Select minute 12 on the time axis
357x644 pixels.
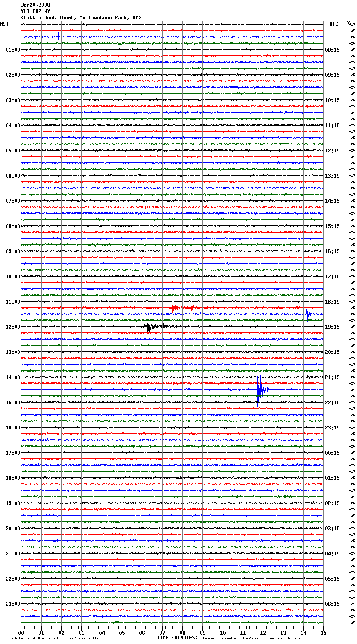click(263, 633)
